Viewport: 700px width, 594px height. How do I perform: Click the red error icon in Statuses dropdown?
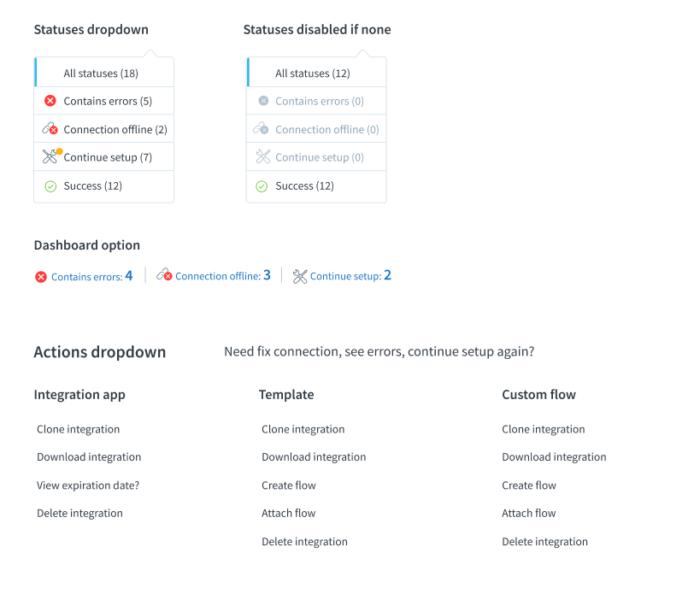[50, 101]
